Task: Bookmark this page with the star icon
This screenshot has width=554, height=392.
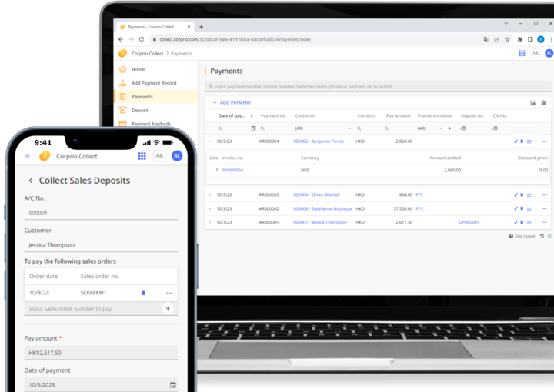Action: (507, 39)
